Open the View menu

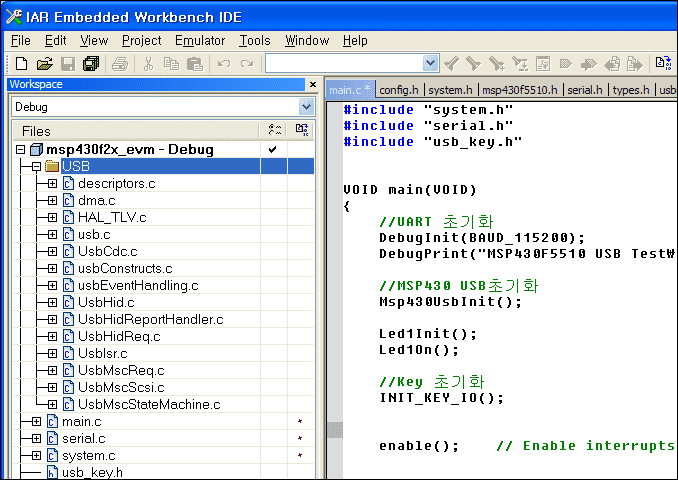94,41
